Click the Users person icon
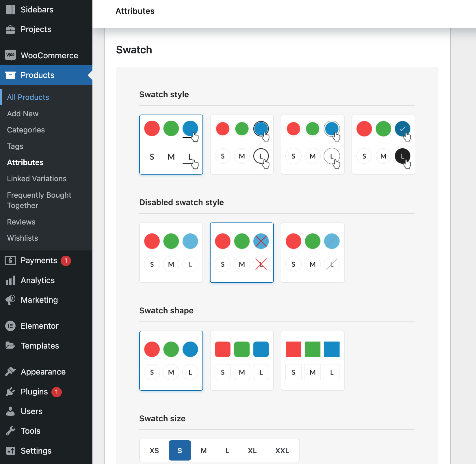Viewport: 476px width, 464px height. pyautogui.click(x=10, y=411)
